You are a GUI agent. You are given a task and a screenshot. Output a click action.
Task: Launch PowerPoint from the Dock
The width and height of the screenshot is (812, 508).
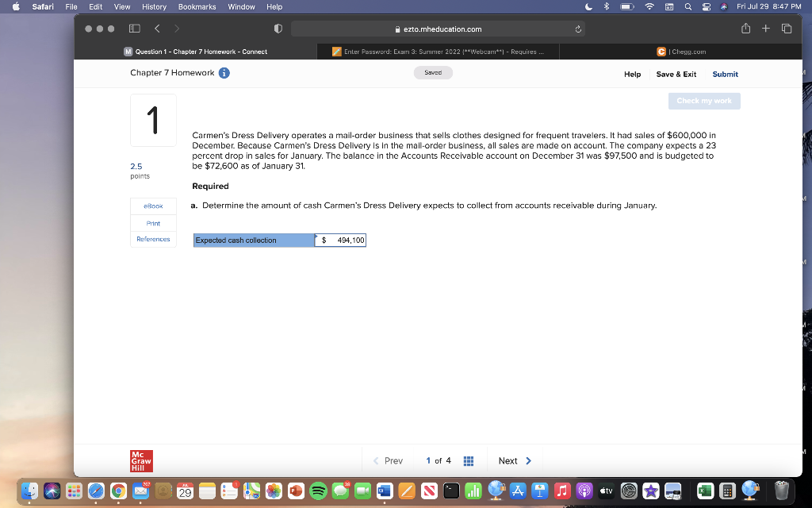[296, 491]
